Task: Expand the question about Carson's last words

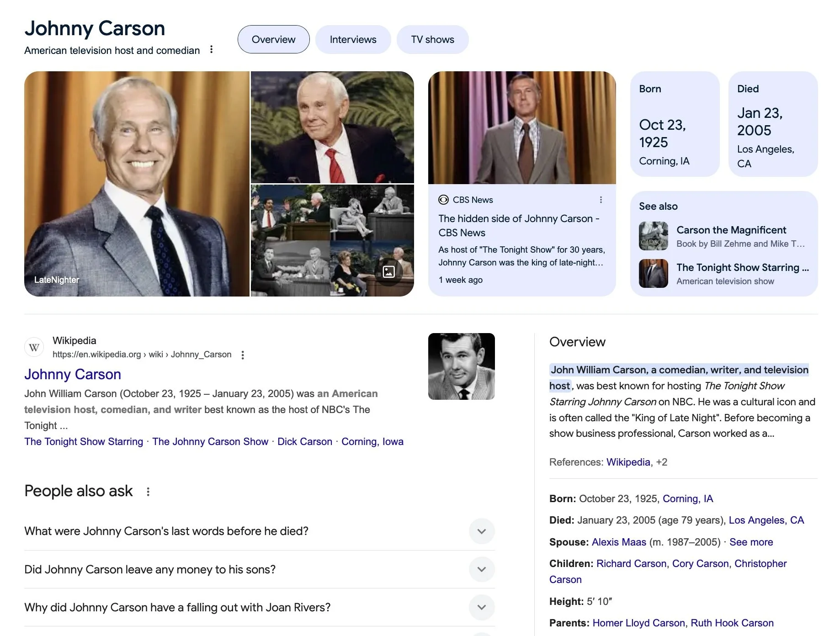Action: tap(260, 531)
